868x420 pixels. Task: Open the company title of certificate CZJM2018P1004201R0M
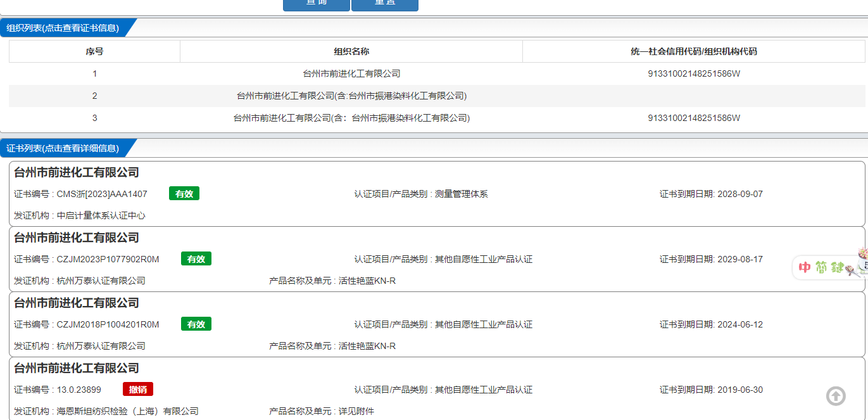tap(77, 303)
